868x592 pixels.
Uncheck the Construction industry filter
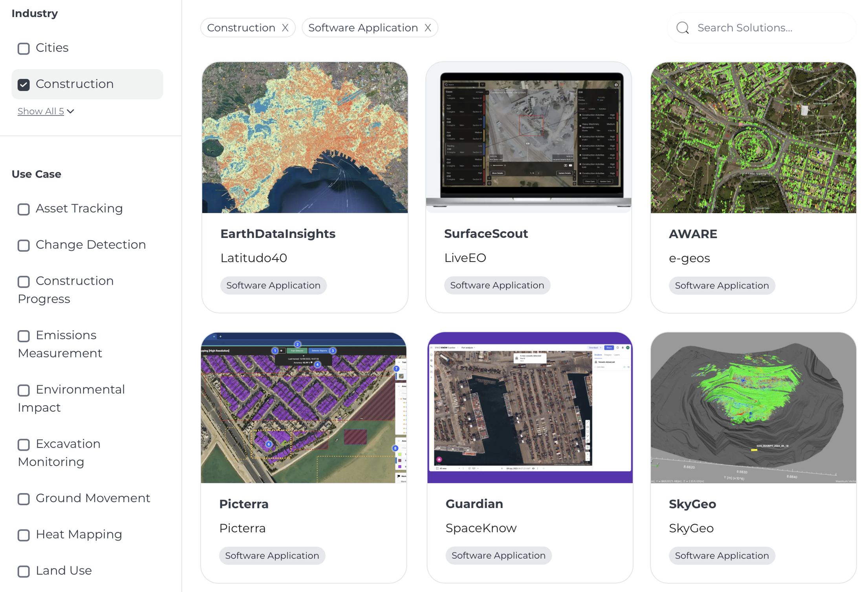[x=24, y=84]
